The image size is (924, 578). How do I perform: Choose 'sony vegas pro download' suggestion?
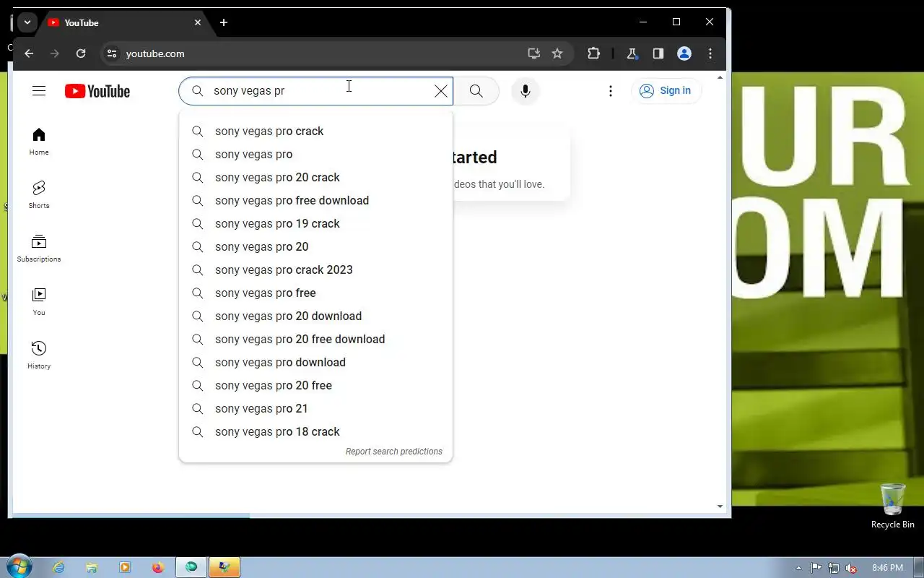(x=315, y=362)
